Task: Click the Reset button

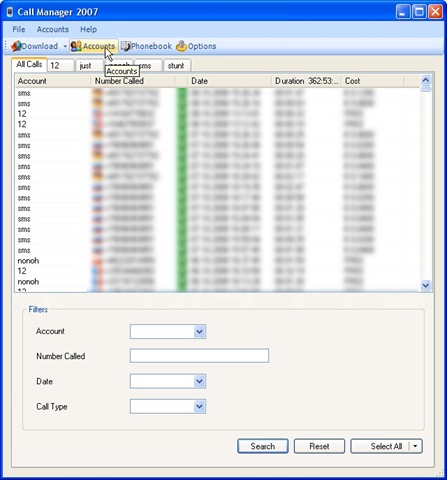Action: [319, 446]
